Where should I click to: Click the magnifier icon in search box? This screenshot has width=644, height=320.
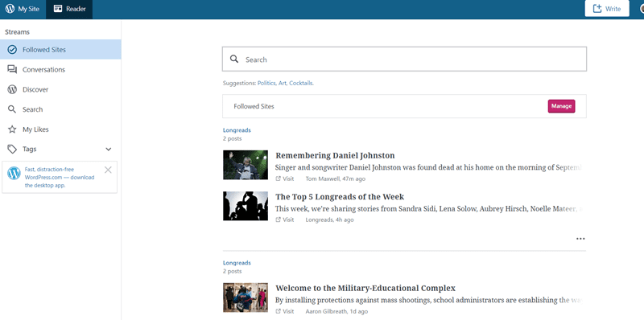234,59
